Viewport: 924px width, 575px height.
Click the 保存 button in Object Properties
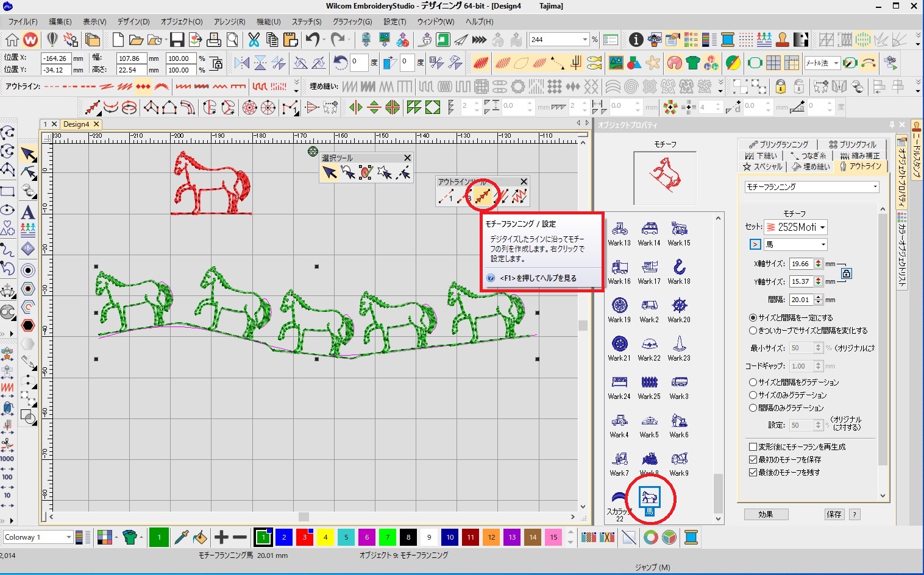tap(834, 515)
